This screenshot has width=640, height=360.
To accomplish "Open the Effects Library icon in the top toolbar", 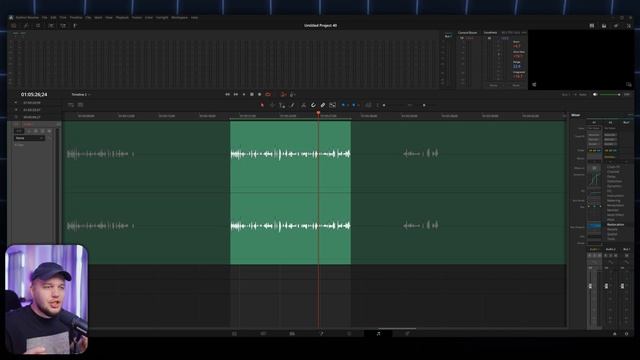I will tap(26, 25).
